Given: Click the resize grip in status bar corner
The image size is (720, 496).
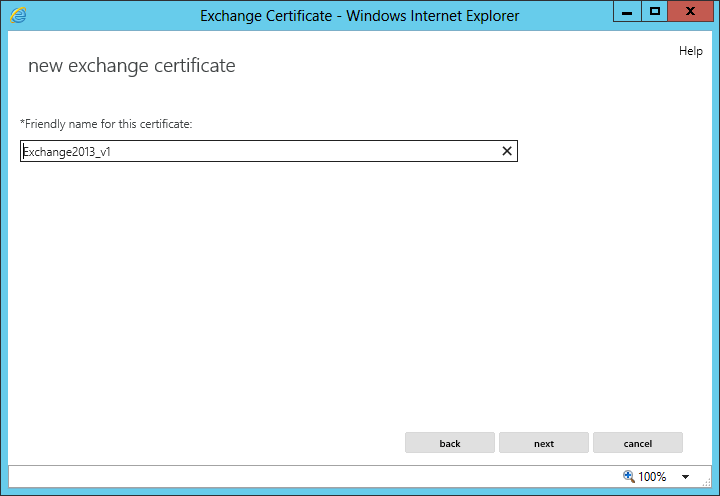Looking at the screenshot, I should pyautogui.click(x=707, y=482).
